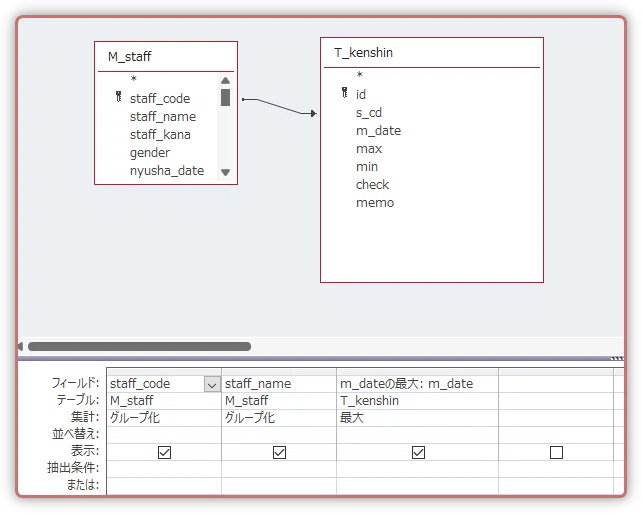Click the left arrow of horizontal scrollbar

20,347
